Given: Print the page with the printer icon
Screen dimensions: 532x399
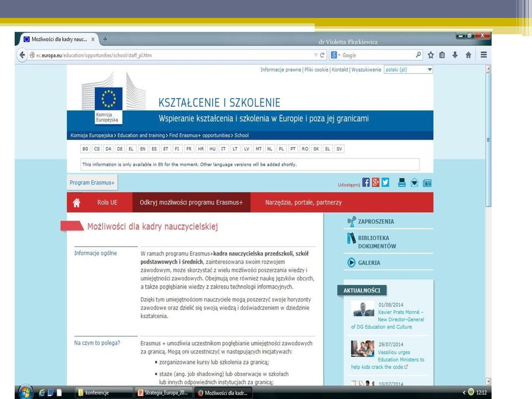Looking at the screenshot, I should click(x=402, y=183).
